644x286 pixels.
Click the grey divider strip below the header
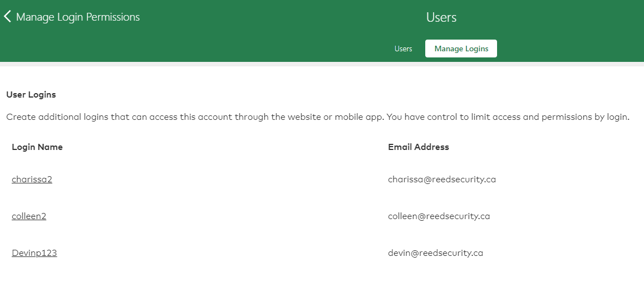pyautogui.click(x=322, y=64)
